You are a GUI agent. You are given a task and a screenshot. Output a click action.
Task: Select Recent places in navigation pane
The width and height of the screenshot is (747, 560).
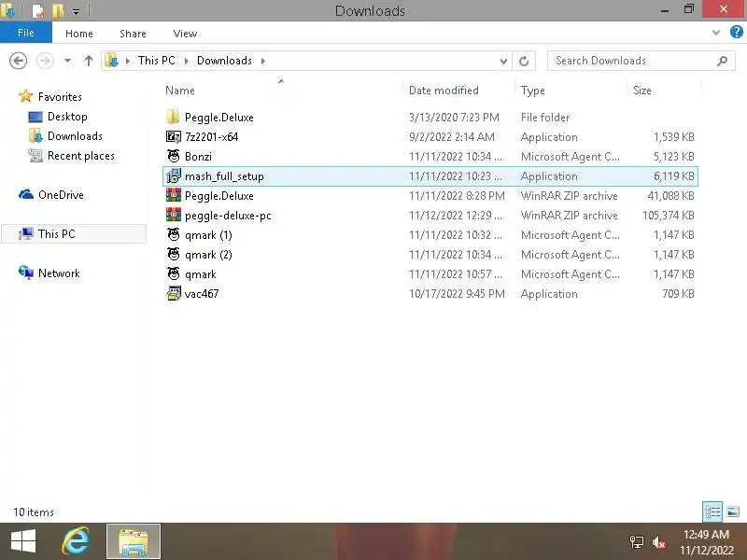click(81, 156)
